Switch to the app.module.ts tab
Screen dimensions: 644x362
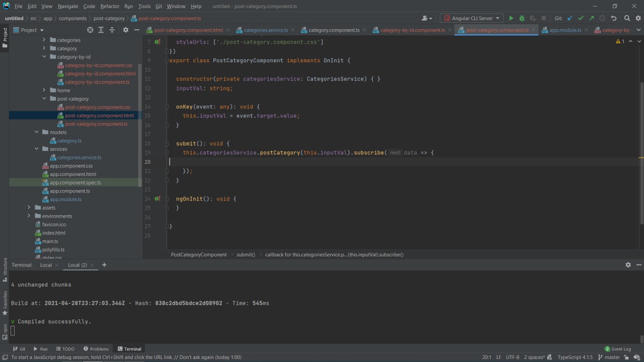click(x=565, y=30)
